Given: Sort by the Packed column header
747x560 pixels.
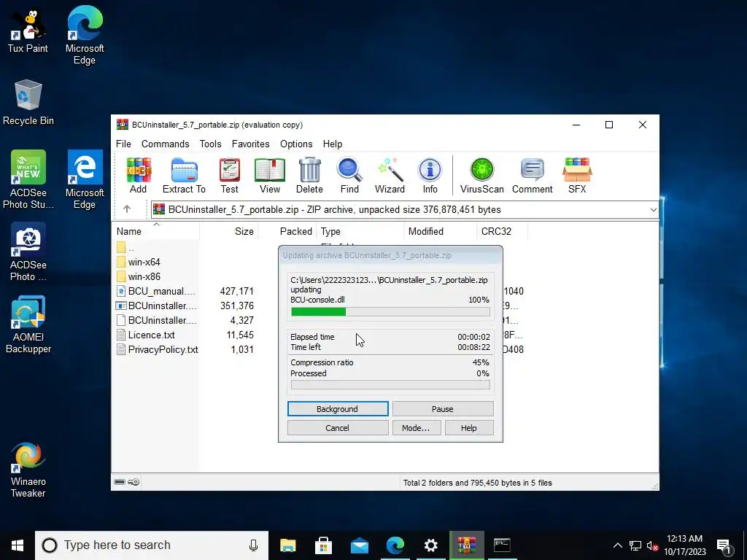Looking at the screenshot, I should point(287,231).
